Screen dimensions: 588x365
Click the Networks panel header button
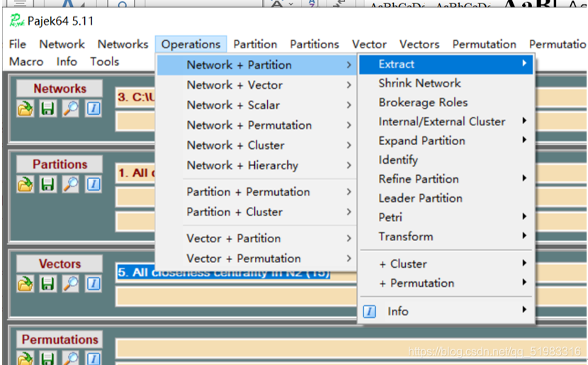coord(60,89)
